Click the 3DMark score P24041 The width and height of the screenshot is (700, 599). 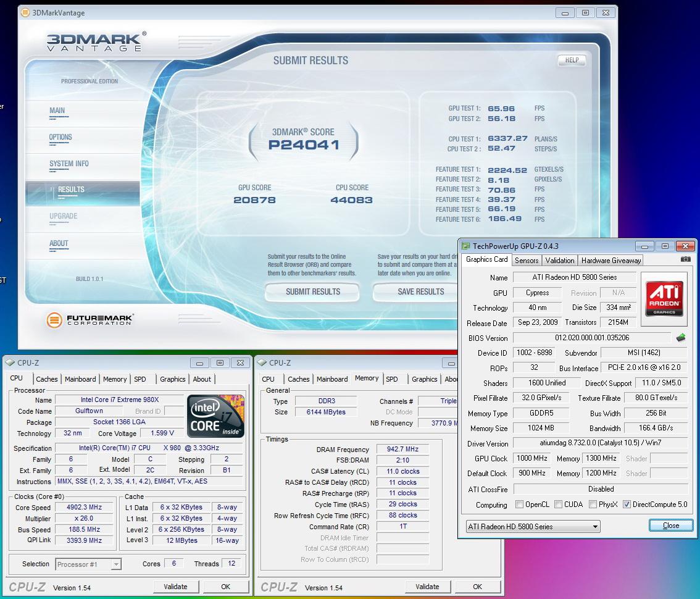point(304,145)
